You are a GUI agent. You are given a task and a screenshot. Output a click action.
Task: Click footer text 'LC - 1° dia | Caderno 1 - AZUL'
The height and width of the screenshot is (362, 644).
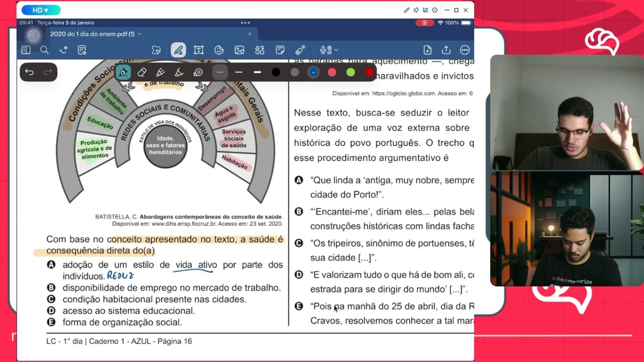(x=101, y=341)
